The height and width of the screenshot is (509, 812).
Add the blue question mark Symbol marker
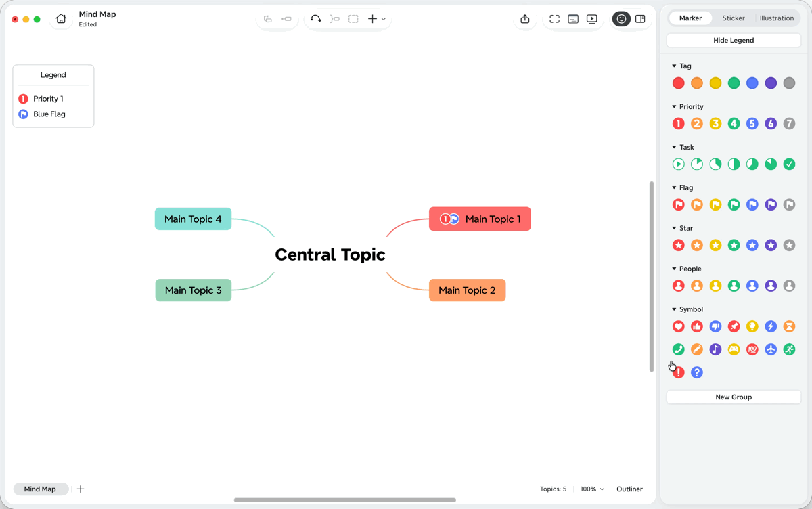pos(697,372)
